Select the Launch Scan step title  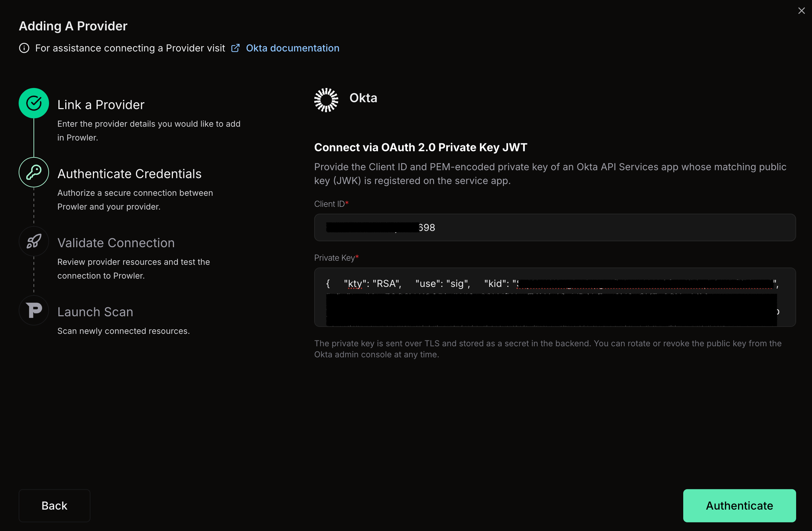tap(95, 312)
